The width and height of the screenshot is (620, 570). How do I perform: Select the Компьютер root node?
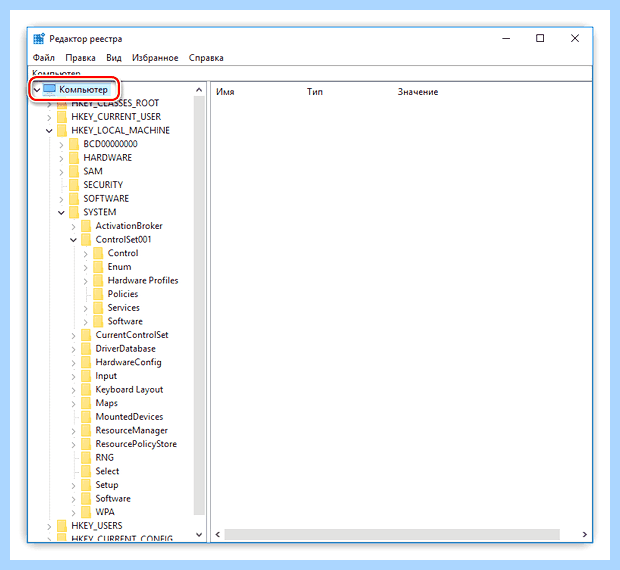[x=83, y=90]
